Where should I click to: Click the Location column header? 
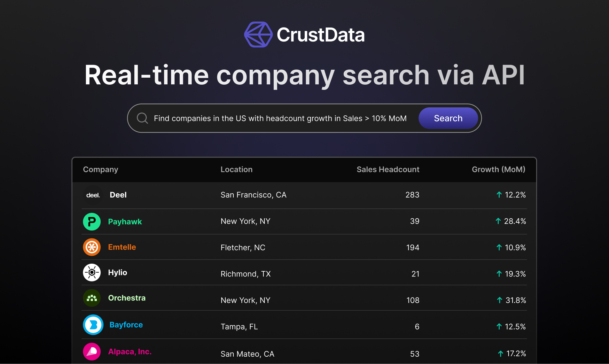coord(237,169)
